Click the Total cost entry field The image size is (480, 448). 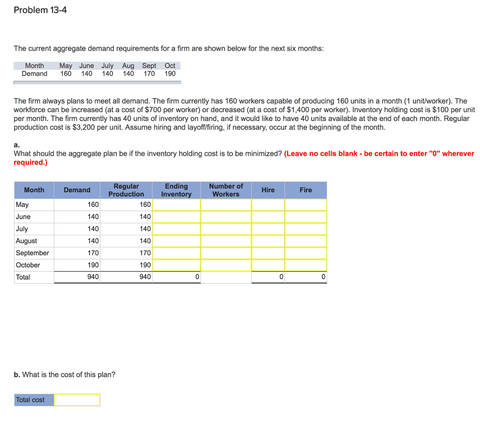coord(77,400)
